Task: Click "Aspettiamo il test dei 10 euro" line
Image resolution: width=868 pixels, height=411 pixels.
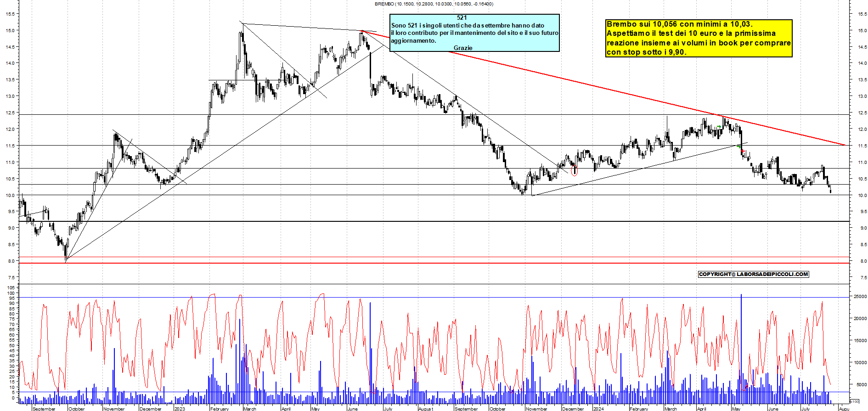Action: pyautogui.click(x=691, y=33)
